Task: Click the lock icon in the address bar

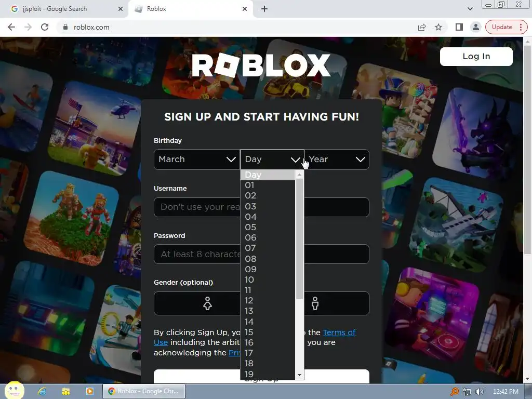Action: [65, 27]
